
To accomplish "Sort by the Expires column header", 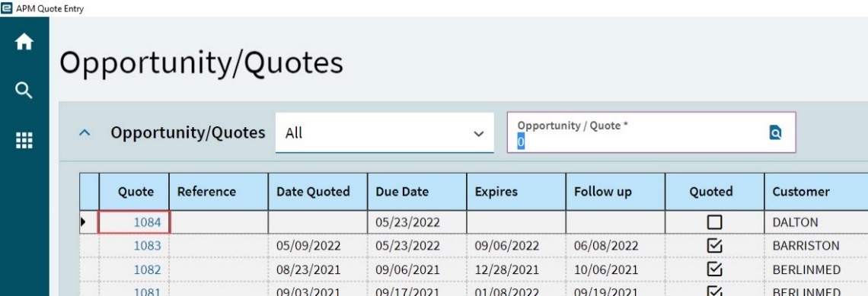I will point(516,192).
